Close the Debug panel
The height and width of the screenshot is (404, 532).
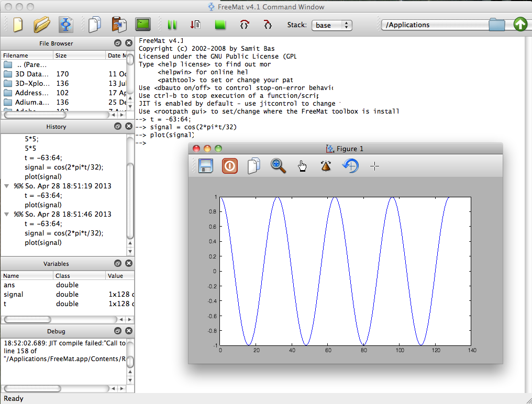coord(129,331)
